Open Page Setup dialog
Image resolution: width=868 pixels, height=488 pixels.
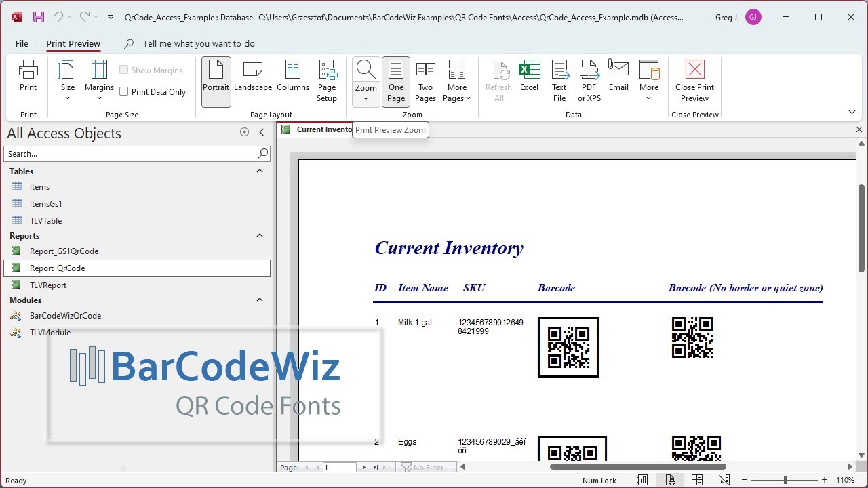pos(327,81)
